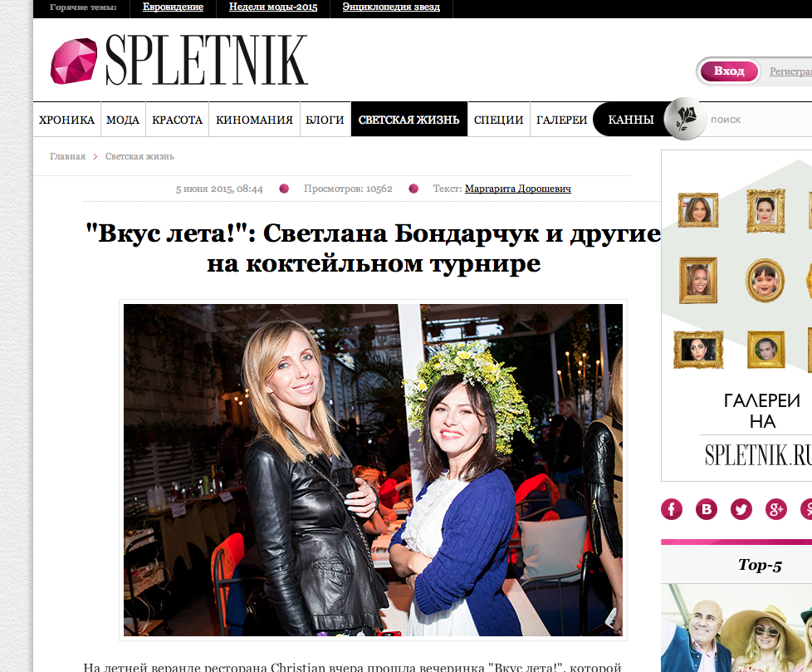The height and width of the screenshot is (672, 812).
Task: Click the Facebook share icon
Action: coord(671,509)
